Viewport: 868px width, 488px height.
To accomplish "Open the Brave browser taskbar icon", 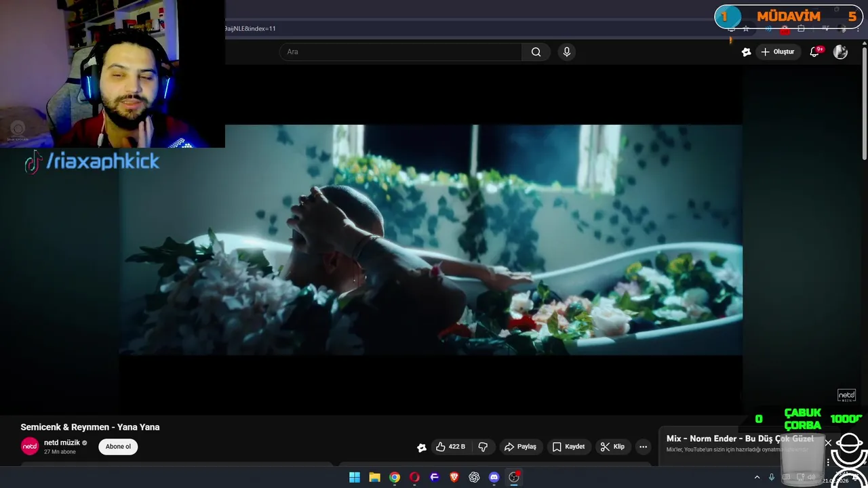I will coord(454,477).
